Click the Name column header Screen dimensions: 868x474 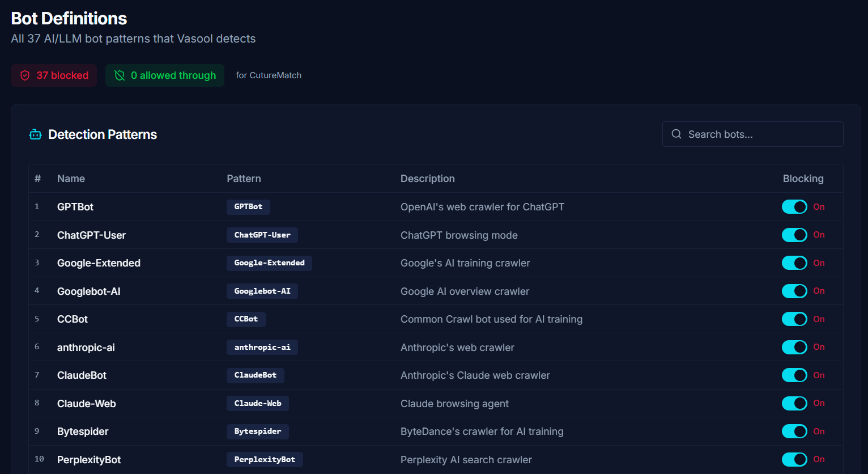point(71,179)
